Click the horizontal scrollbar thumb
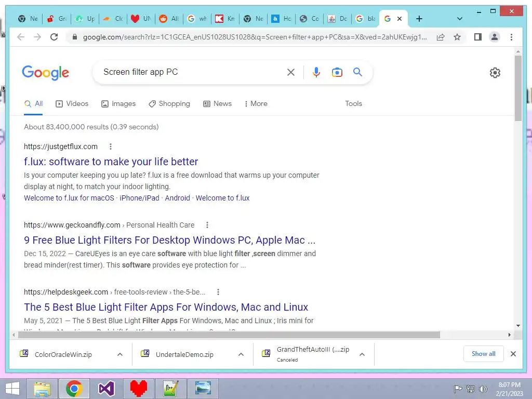Viewport: 532px width, 399px height. 229,335
